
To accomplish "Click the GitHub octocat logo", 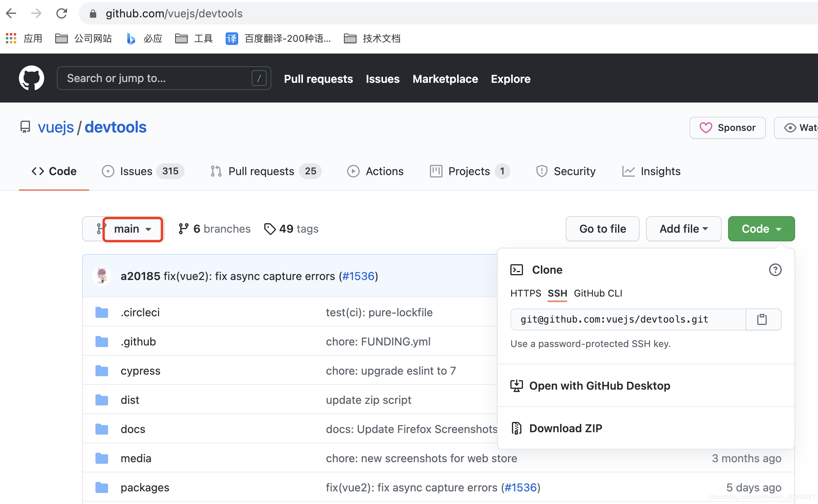I will pos(31,78).
